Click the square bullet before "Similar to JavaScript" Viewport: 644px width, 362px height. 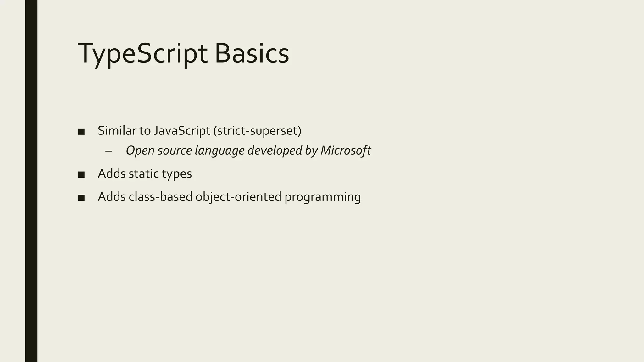[x=81, y=131]
